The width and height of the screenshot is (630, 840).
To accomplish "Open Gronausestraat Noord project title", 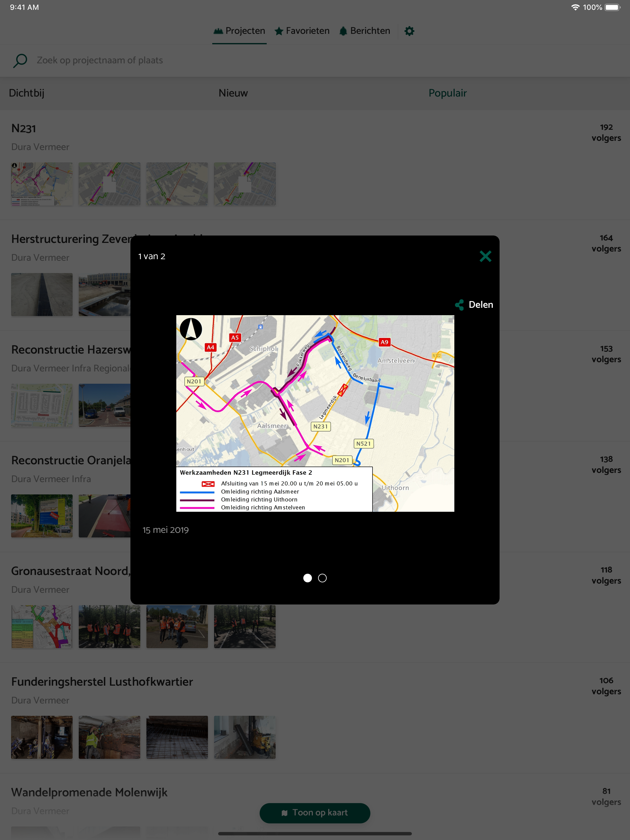I will click(71, 571).
